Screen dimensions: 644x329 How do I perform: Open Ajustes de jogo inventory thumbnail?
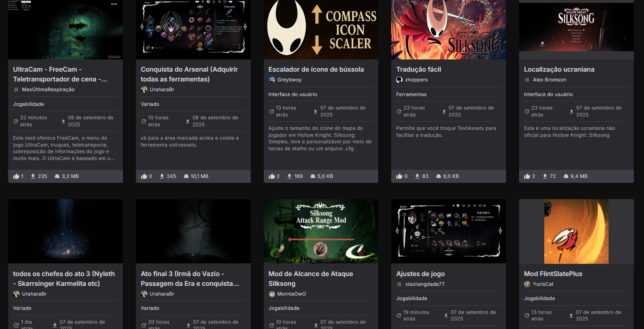click(x=449, y=231)
